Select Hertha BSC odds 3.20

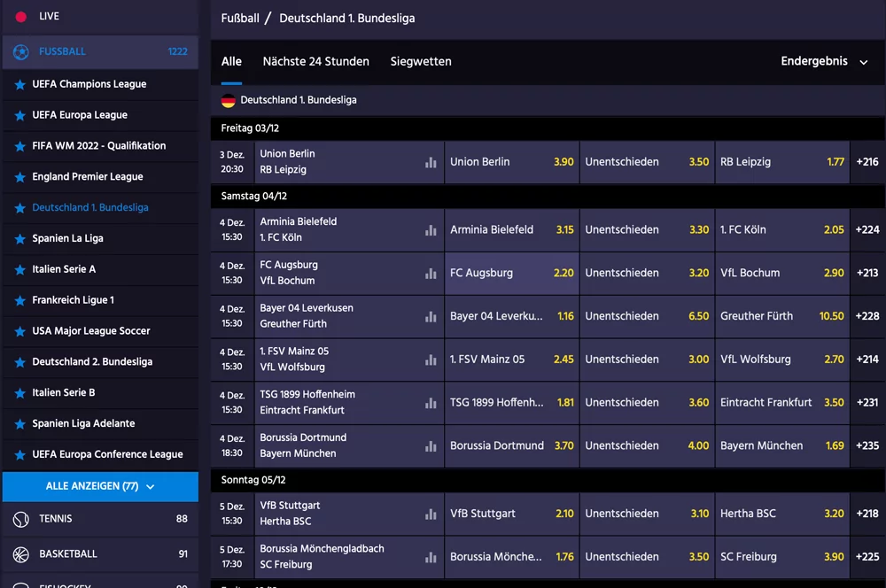tap(782, 514)
